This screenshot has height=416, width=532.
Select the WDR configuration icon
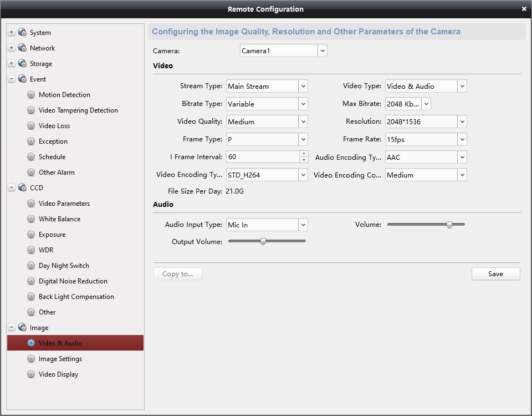31,250
